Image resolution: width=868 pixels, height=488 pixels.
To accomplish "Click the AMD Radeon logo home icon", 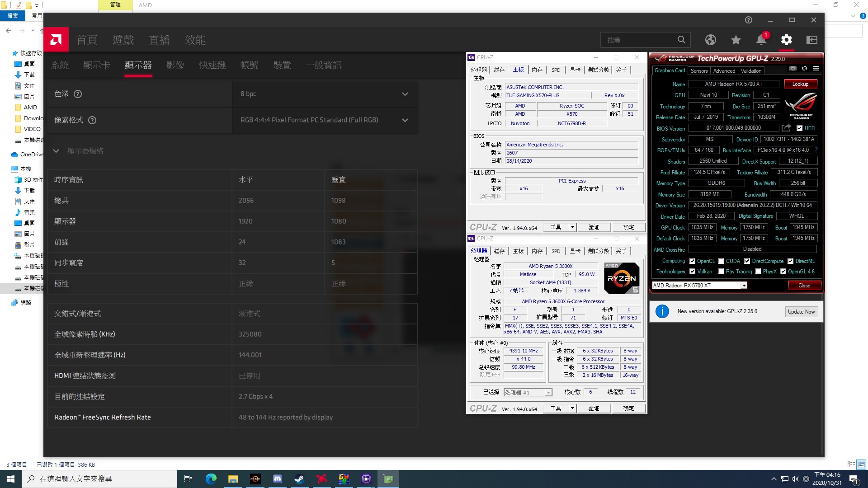I will tap(56, 40).
